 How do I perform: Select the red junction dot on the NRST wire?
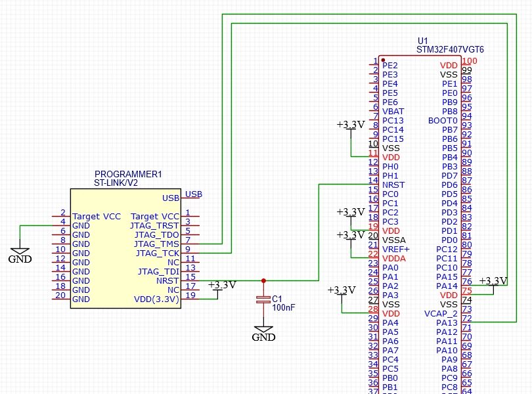263,280
